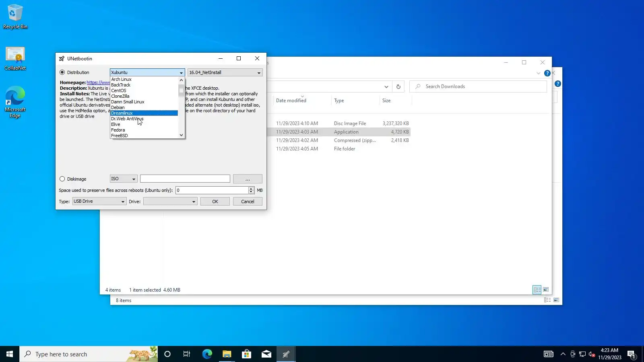Open the Windows Start menu
This screenshot has width=644, height=362.
(x=10, y=354)
